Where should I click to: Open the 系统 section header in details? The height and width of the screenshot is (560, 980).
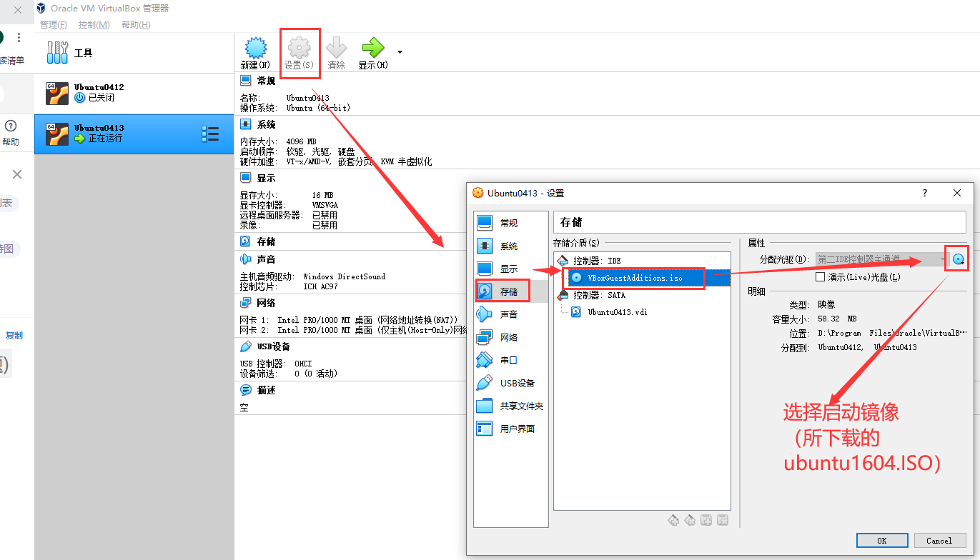(266, 124)
